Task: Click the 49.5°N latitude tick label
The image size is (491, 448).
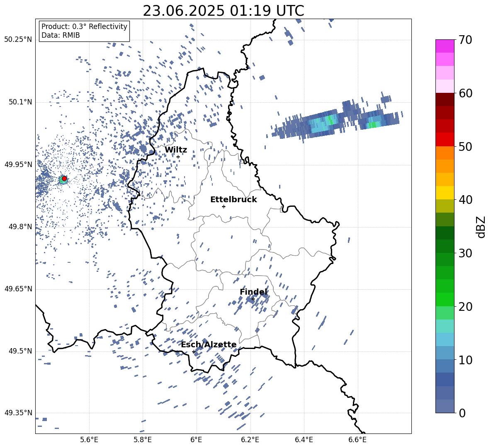Action: pyautogui.click(x=21, y=351)
